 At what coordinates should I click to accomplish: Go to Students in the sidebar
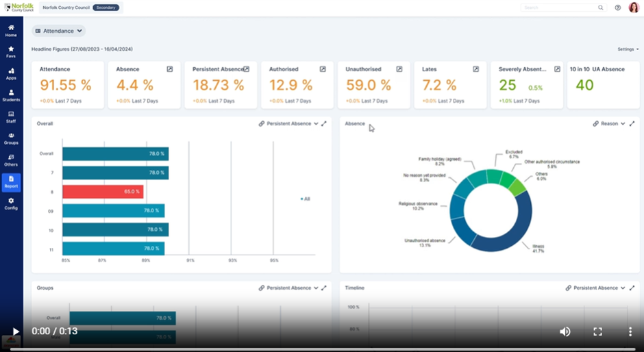click(11, 95)
